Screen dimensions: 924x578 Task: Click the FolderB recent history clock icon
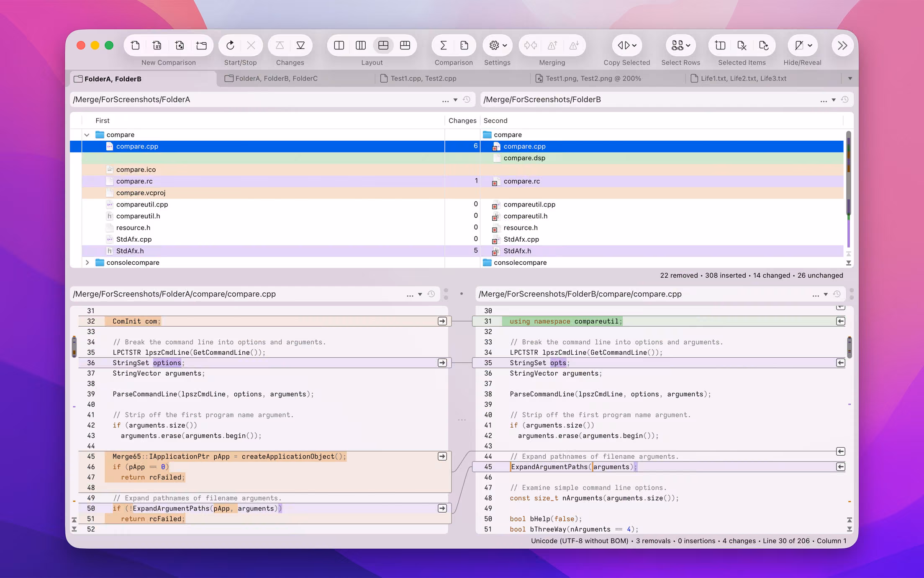point(845,100)
